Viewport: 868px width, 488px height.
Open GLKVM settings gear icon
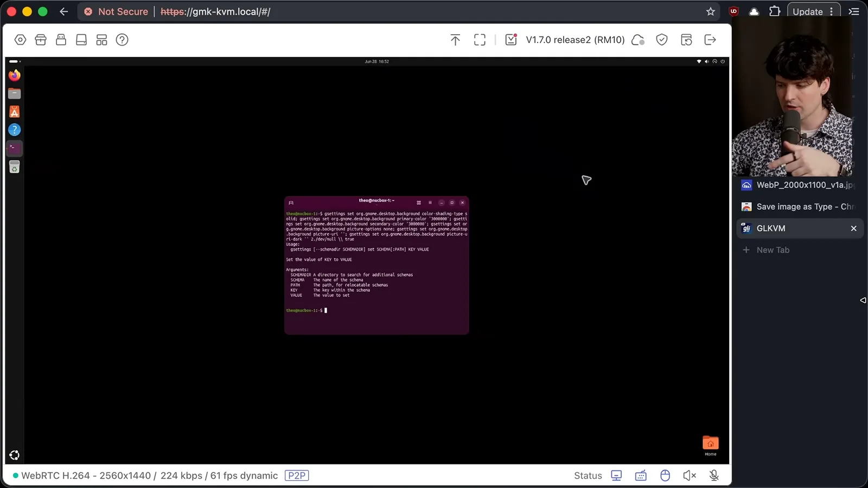tap(20, 40)
